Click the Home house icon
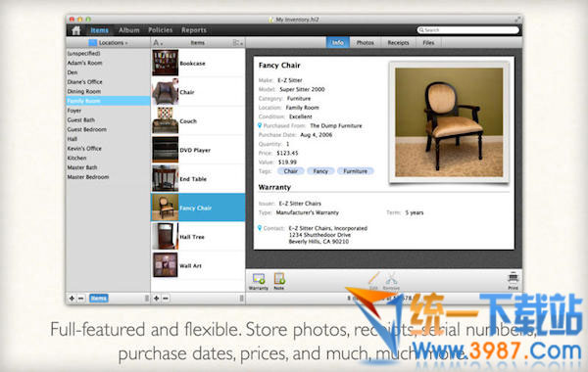 click(x=76, y=30)
